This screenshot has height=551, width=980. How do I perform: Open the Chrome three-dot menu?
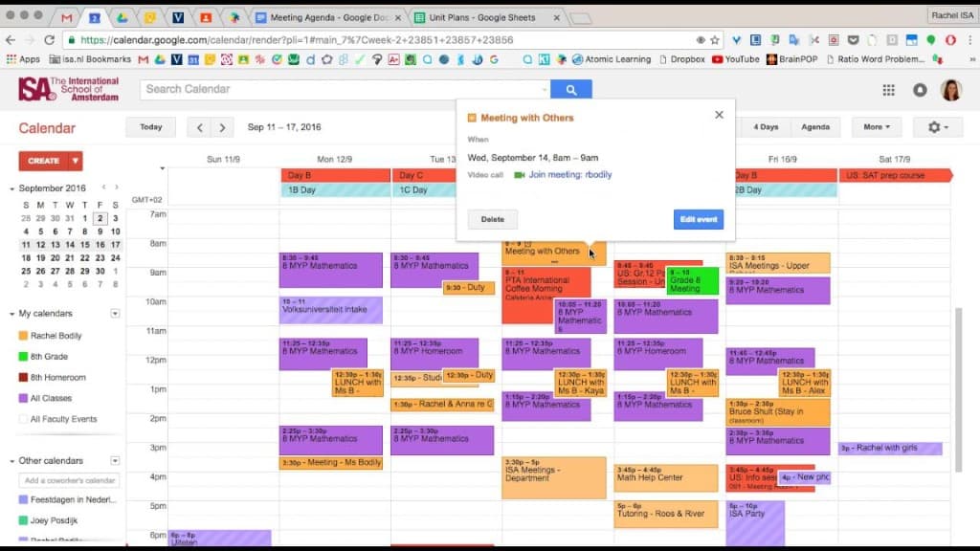970,40
